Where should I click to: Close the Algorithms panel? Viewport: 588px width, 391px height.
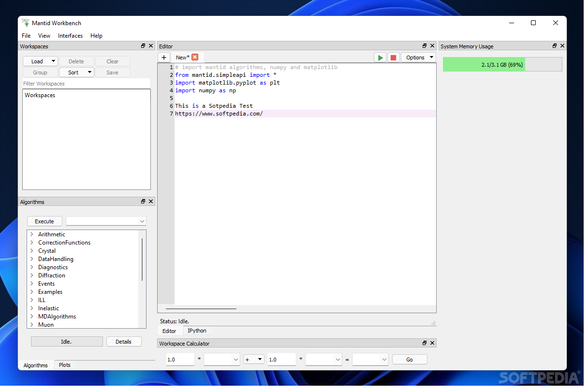151,202
